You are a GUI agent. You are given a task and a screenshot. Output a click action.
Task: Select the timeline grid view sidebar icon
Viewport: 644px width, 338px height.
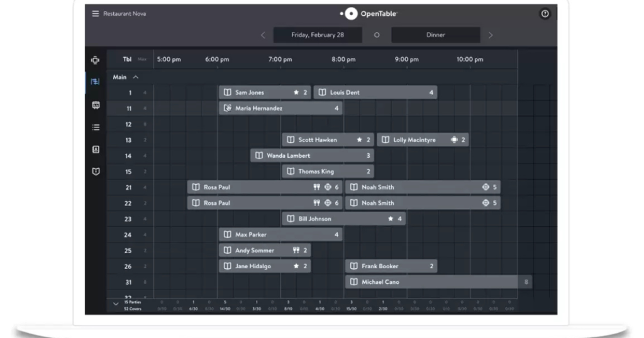point(96,82)
